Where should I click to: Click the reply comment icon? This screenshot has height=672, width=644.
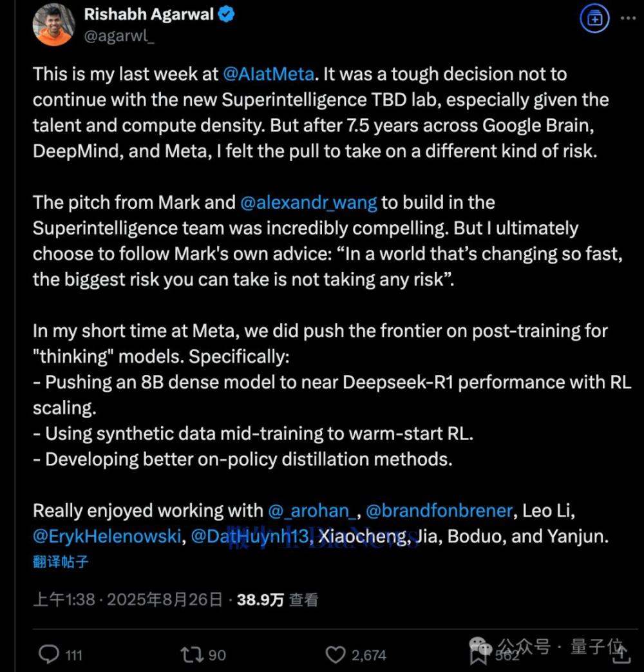click(49, 655)
